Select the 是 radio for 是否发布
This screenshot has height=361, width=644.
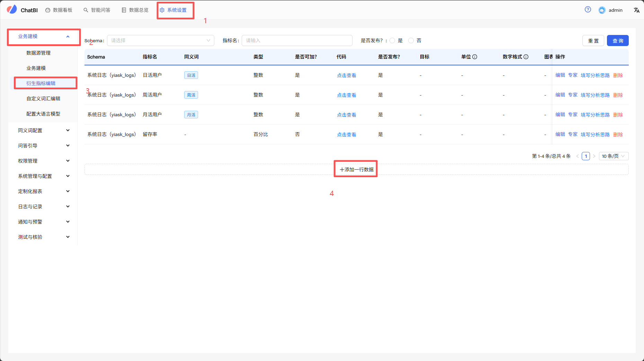click(392, 40)
